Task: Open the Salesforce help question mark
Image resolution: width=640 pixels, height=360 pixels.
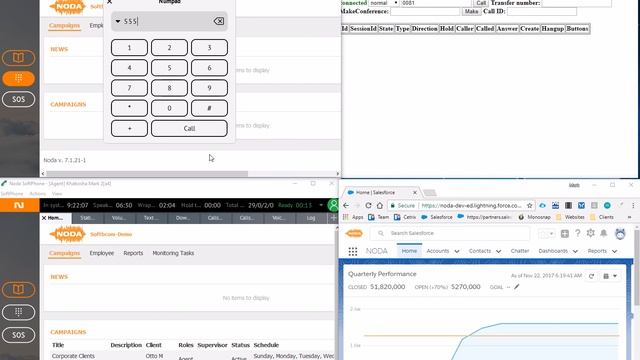Action: click(578, 233)
